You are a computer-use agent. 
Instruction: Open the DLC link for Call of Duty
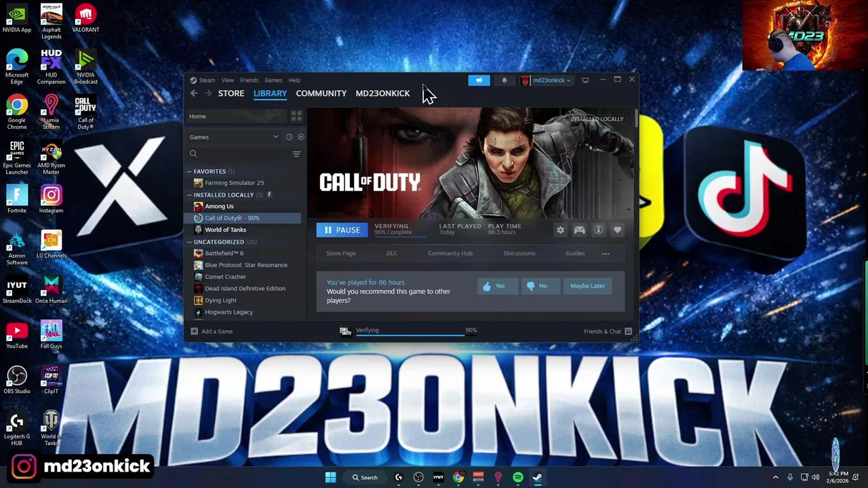point(392,253)
